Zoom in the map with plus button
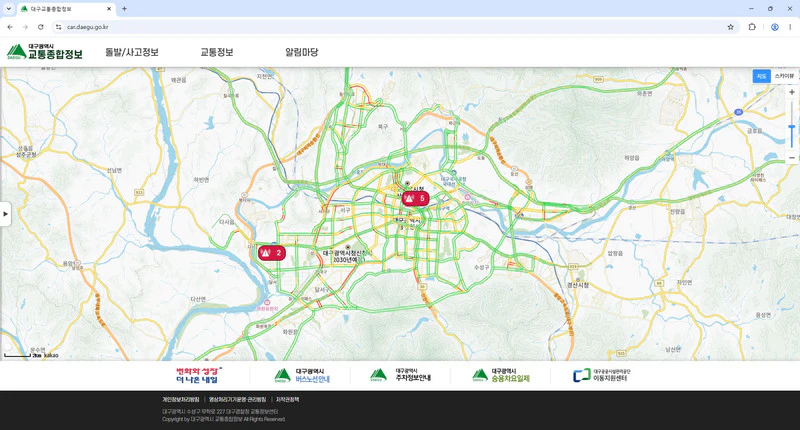This screenshot has height=430, width=800. point(792,92)
